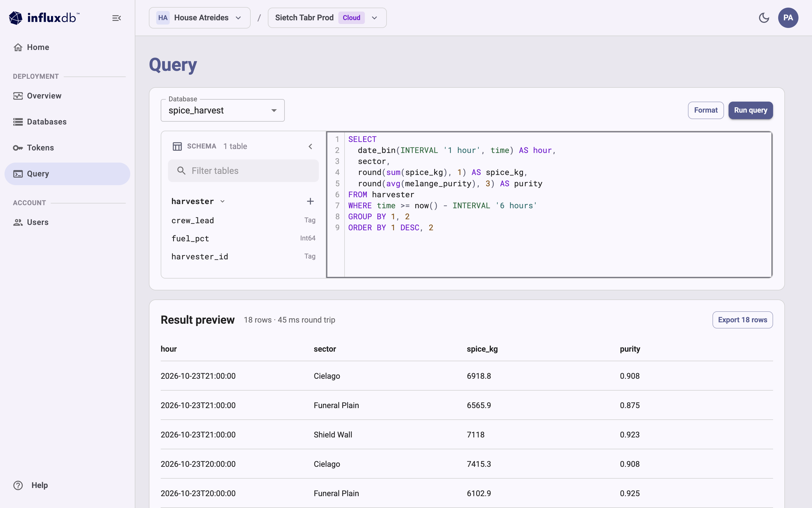Click Export 18 rows button
This screenshot has width=812, height=508.
point(743,320)
